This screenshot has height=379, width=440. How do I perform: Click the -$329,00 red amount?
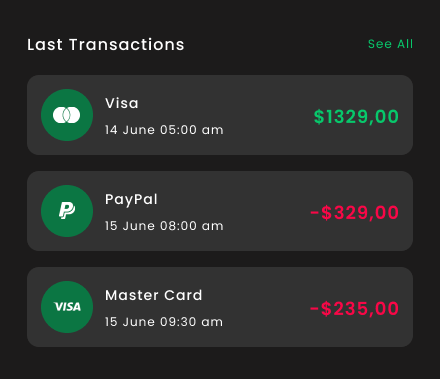point(354,213)
